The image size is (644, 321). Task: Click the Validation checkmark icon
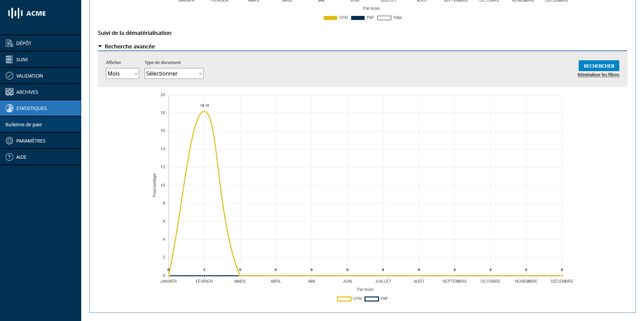pos(9,76)
